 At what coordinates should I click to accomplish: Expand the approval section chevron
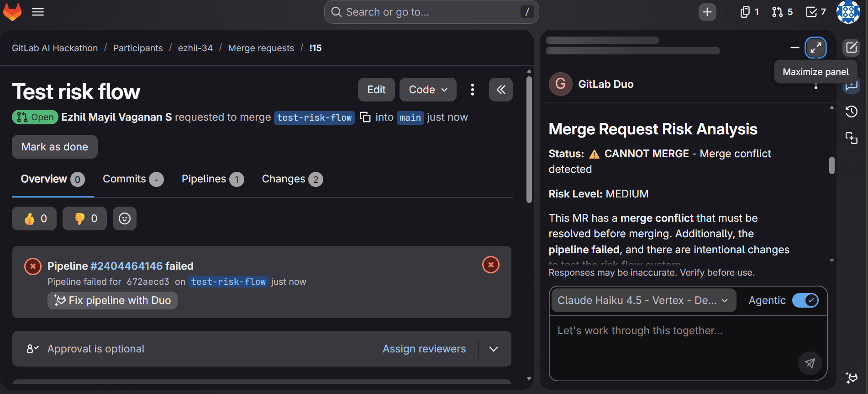pyautogui.click(x=494, y=349)
